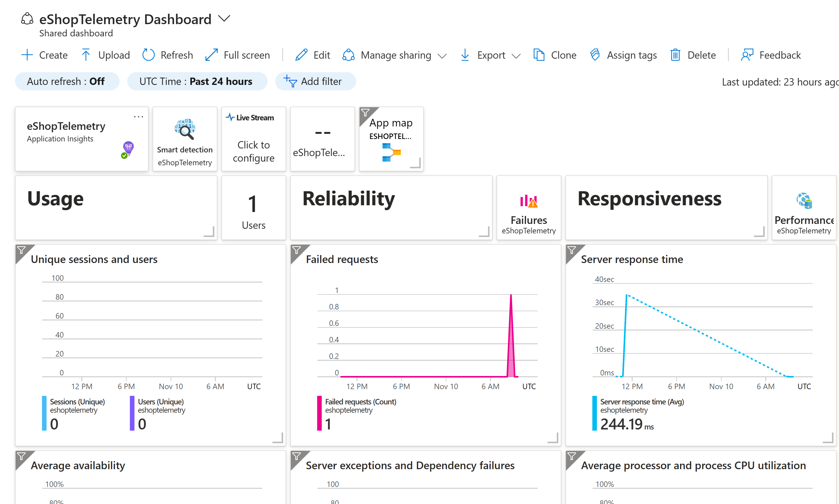The image size is (839, 504).
Task: Toggle Auto refresh from Off
Action: coord(67,81)
